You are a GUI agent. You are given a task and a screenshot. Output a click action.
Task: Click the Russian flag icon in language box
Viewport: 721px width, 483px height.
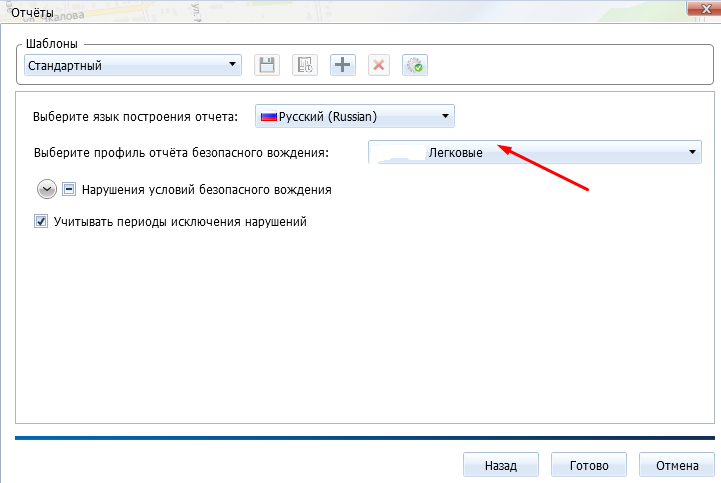pyautogui.click(x=268, y=117)
